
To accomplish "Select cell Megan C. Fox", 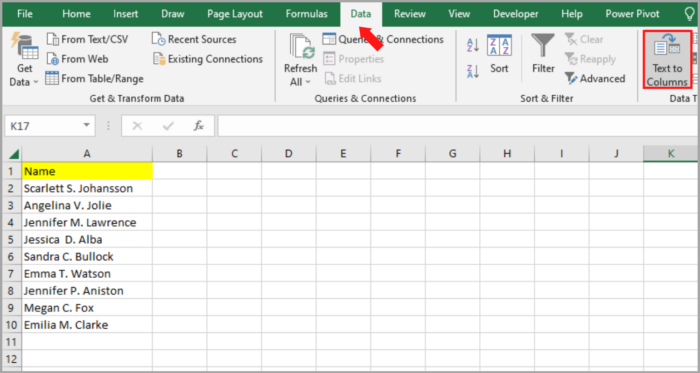I will click(87, 308).
